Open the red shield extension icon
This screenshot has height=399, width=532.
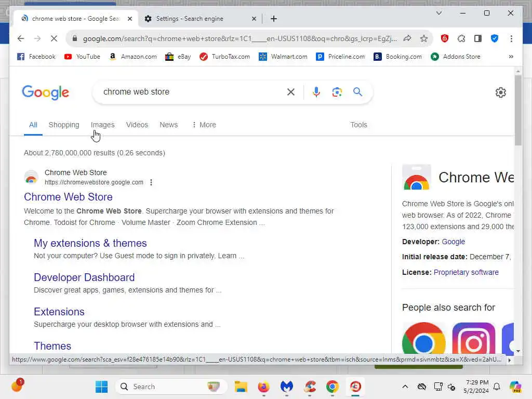click(445, 38)
